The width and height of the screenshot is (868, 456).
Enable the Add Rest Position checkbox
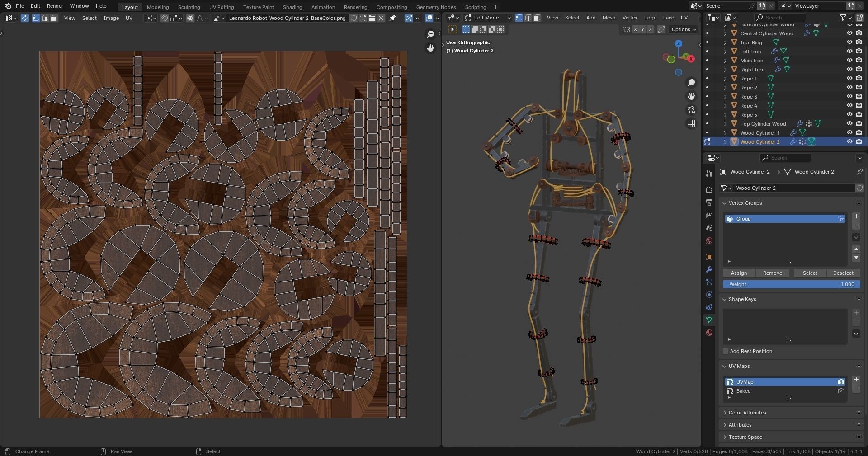pyautogui.click(x=726, y=351)
